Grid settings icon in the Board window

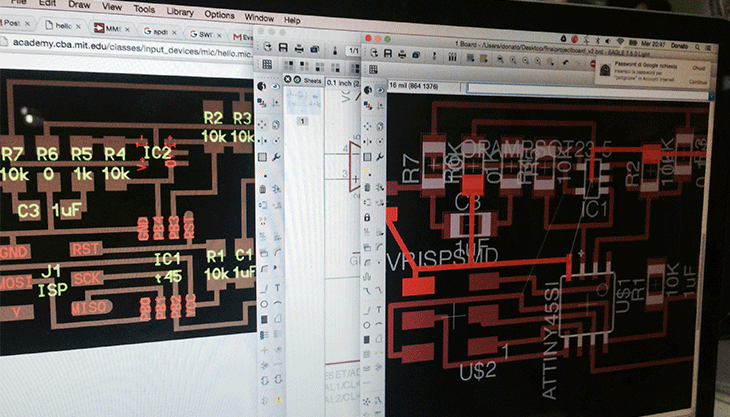(373, 70)
